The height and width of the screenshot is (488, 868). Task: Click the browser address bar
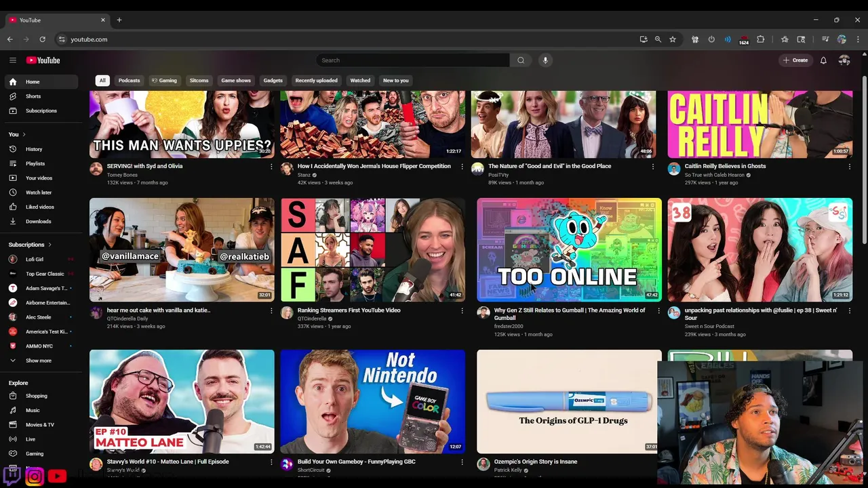click(x=346, y=39)
